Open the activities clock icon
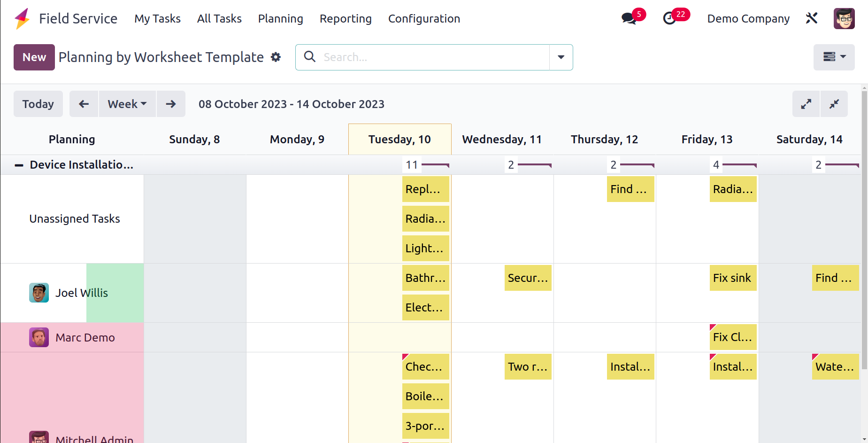Image resolution: width=868 pixels, height=443 pixels. pos(669,19)
